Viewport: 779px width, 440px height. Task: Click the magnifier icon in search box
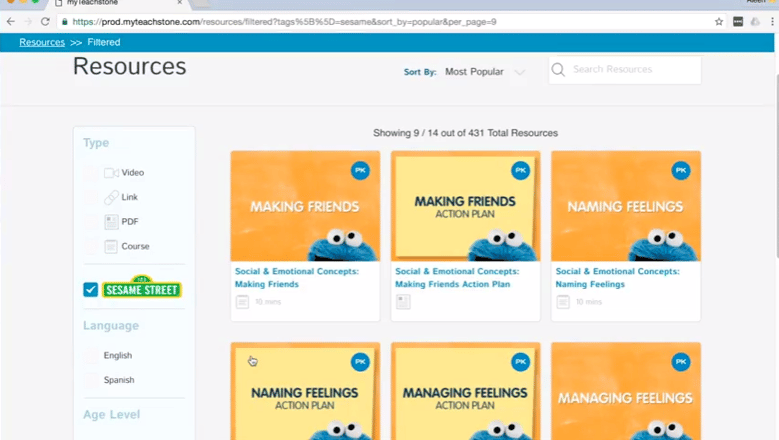click(x=559, y=70)
